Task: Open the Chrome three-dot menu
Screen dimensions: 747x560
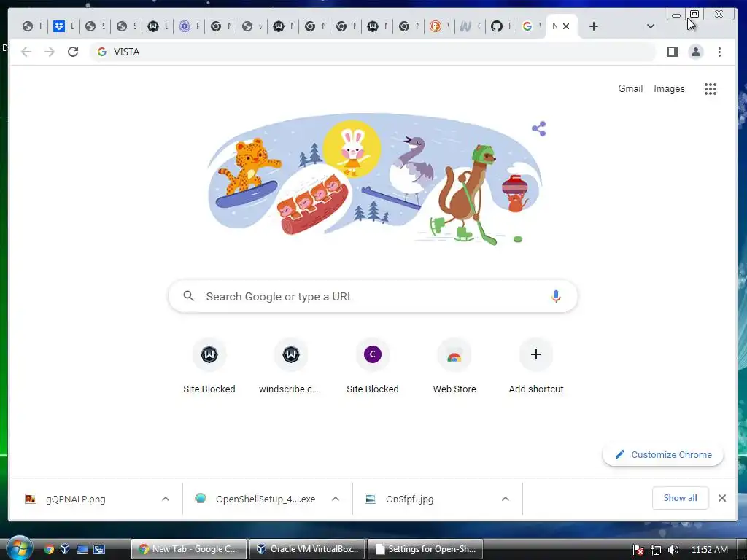Action: click(719, 52)
